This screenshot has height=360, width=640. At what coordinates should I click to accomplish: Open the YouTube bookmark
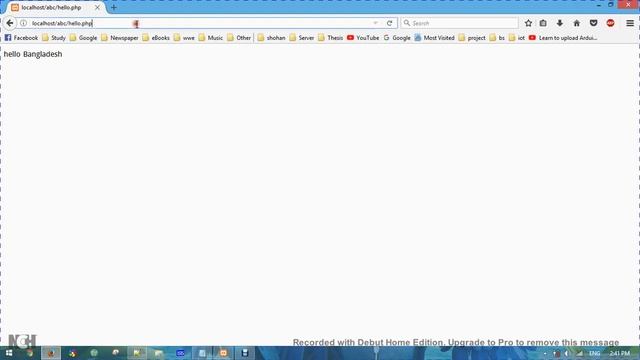[x=363, y=38]
